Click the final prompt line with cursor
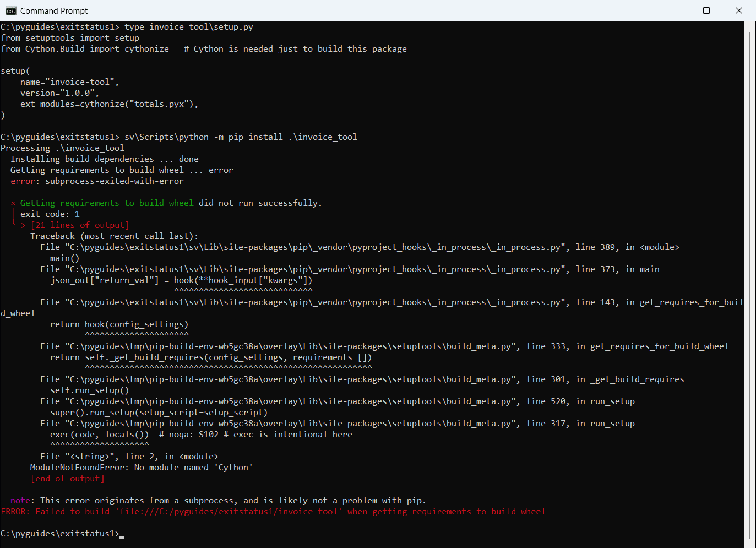 click(x=62, y=534)
